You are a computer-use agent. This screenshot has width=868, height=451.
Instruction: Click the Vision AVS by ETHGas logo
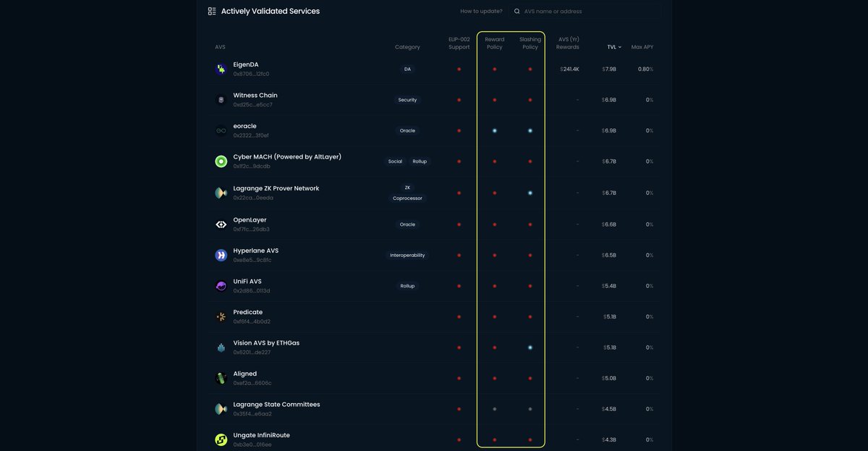point(221,347)
